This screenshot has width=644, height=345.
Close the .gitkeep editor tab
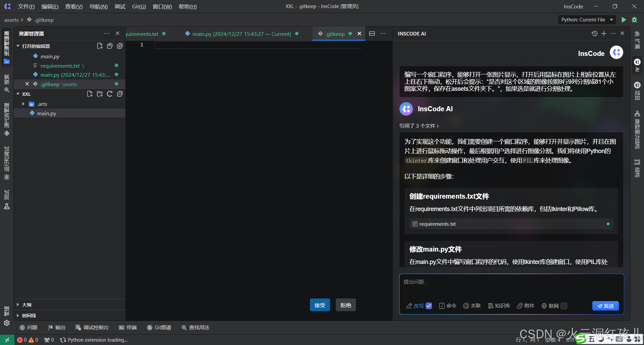(359, 33)
